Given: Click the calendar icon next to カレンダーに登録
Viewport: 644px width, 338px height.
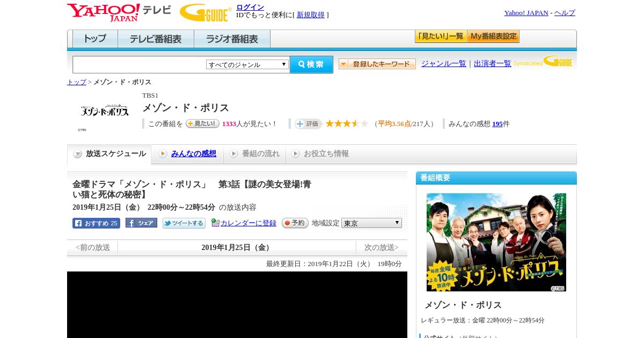Looking at the screenshot, I should point(216,223).
